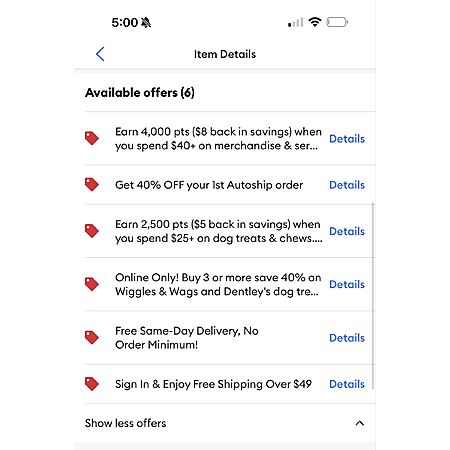The image size is (450, 450).
Task: Open Details for 40% OFF Autoship offer
Action: [347, 185]
